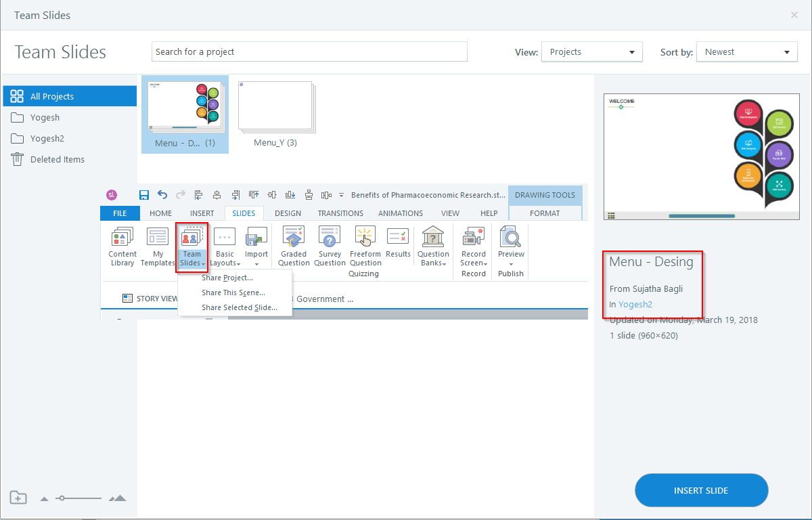Click the Align Middle icon in Storyline's toolbar

tap(272, 195)
